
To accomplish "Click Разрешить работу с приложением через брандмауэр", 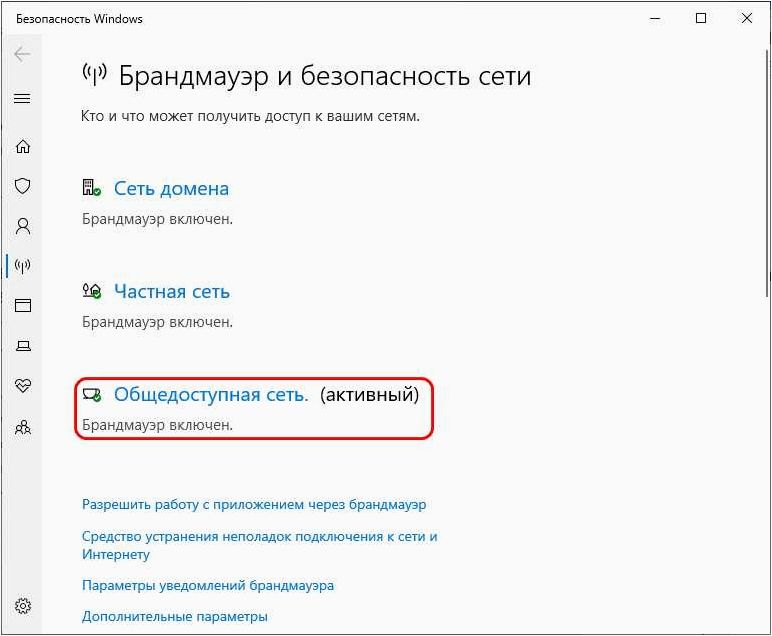I will click(254, 505).
